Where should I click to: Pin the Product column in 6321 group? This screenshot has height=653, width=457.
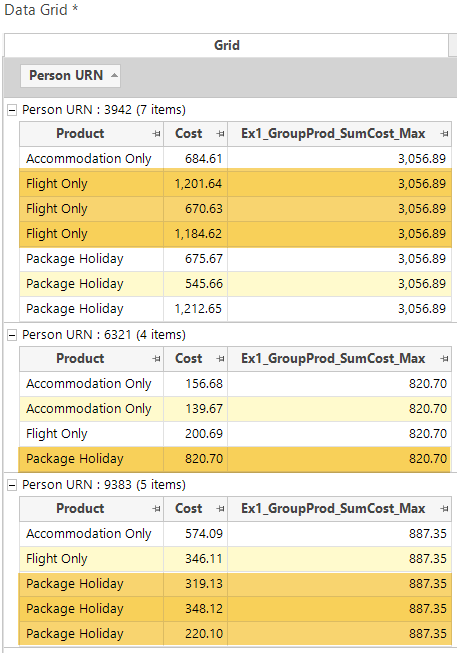156,359
